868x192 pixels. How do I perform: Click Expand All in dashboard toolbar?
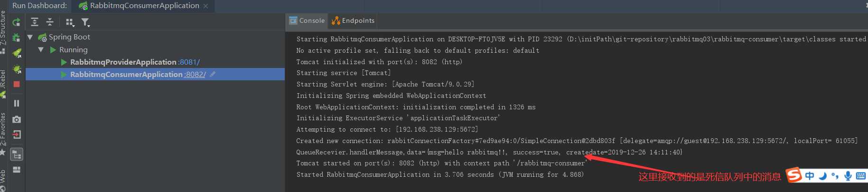point(35,22)
